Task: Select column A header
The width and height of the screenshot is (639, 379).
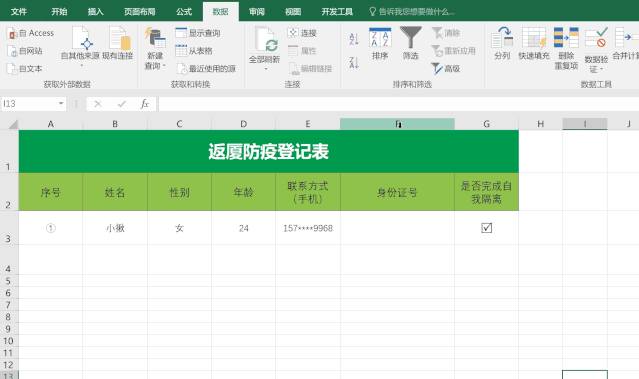Action: click(51, 124)
